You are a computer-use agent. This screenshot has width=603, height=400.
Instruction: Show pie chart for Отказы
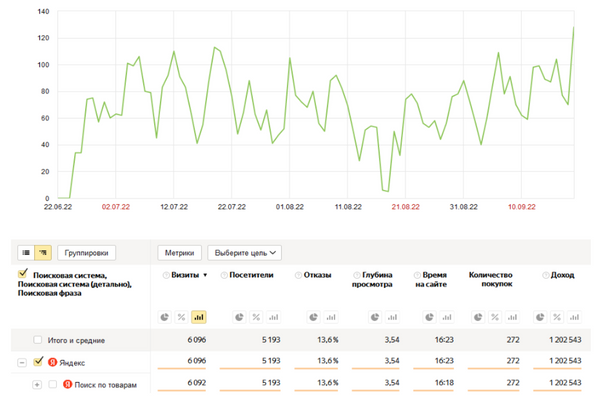tap(314, 317)
